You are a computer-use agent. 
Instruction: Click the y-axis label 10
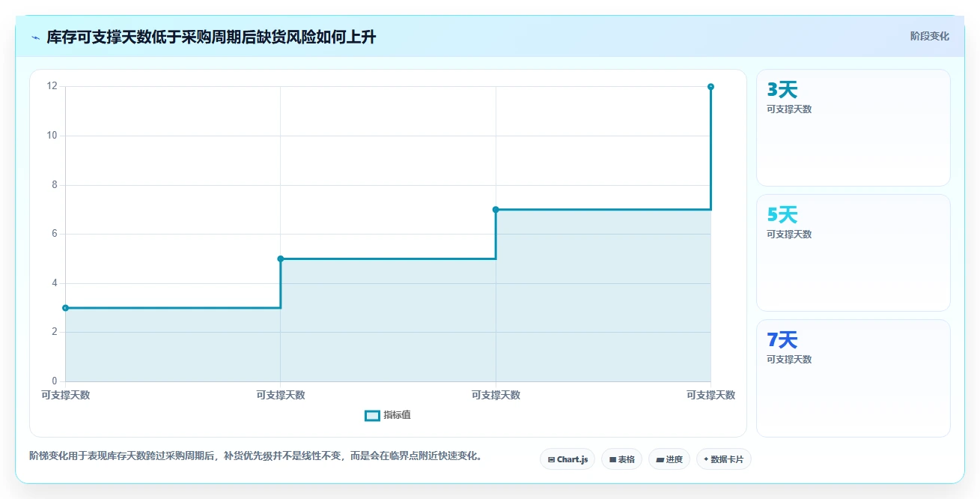[52, 136]
